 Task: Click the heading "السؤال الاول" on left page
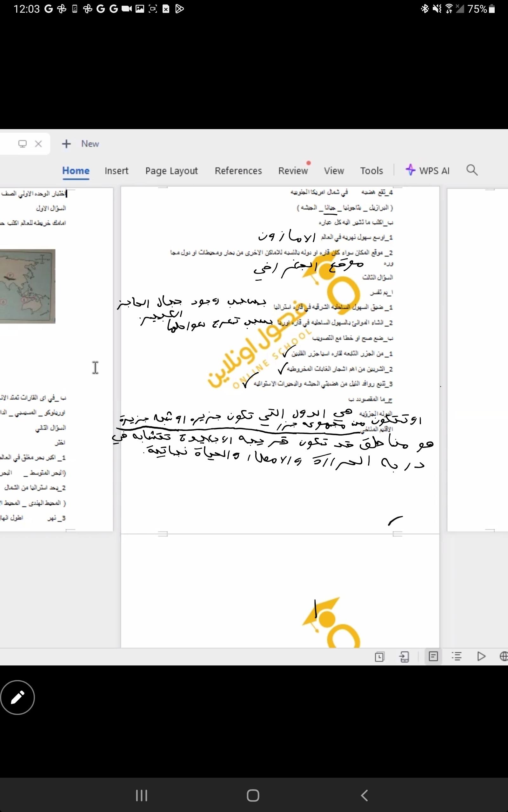[x=51, y=208]
